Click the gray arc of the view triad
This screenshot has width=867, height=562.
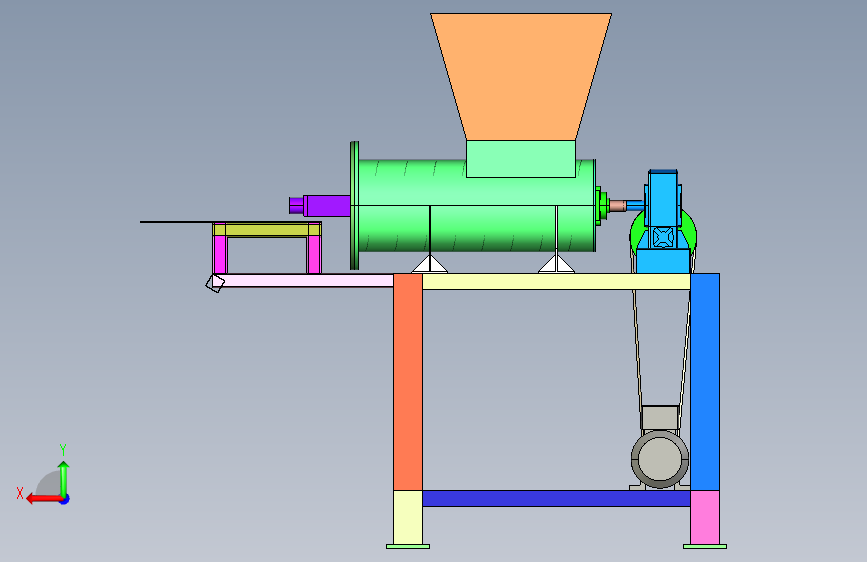click(48, 483)
